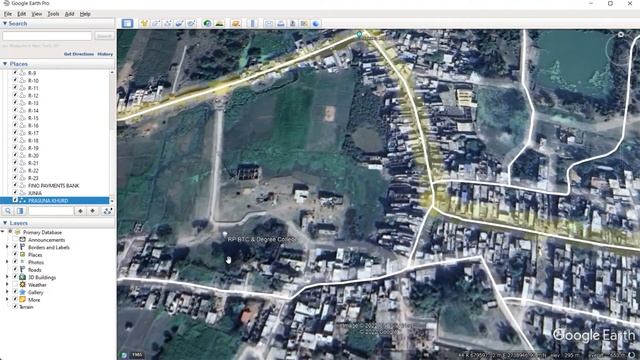Select the R-17 place entry
The image size is (640, 360).
[33, 133]
